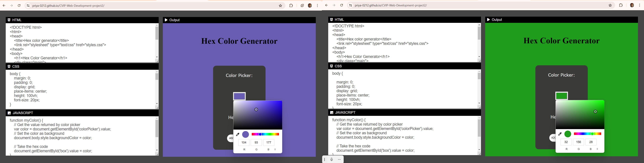Screen dimensions: 644x163
Task: Switch color format beside B in the green picker
Action: pyautogui.click(x=597, y=149)
